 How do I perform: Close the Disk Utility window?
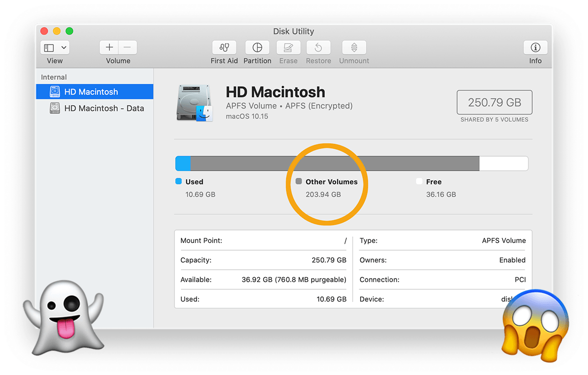pos(45,31)
